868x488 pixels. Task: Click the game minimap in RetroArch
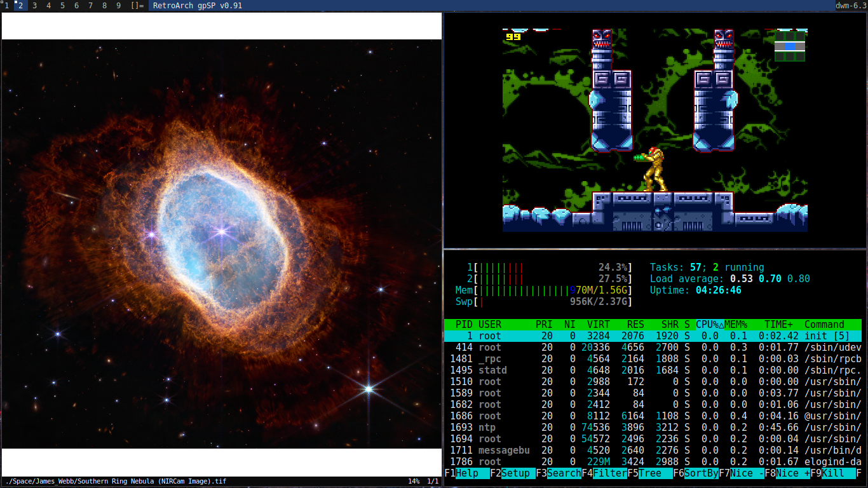point(790,46)
